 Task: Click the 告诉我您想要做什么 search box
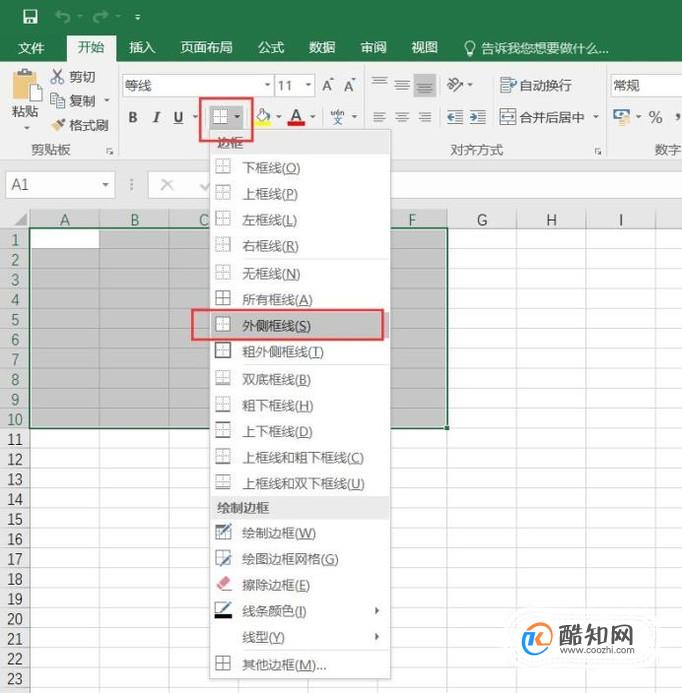click(537, 48)
